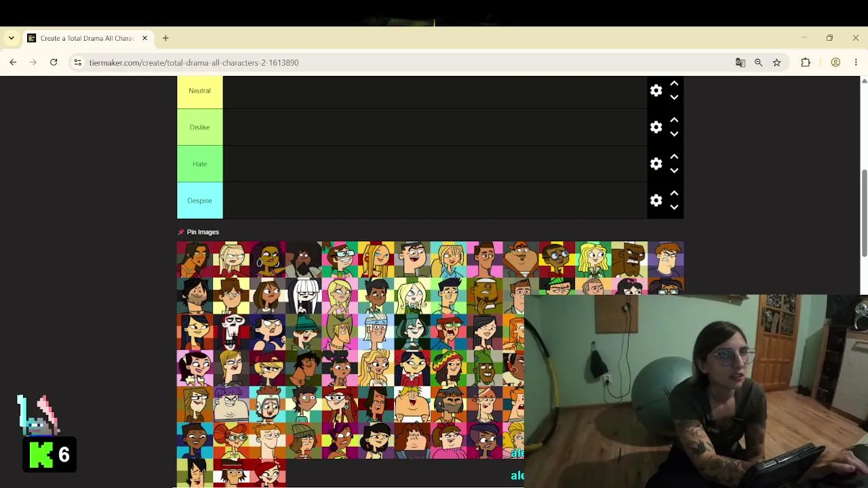Close the Total Drama tier list tab
The height and width of the screenshot is (488, 868).
[144, 38]
